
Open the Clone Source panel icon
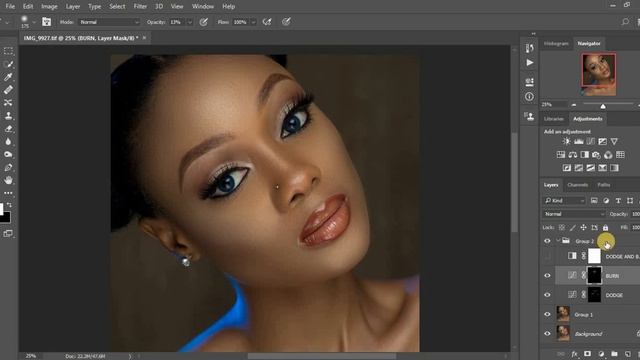pyautogui.click(x=529, y=117)
